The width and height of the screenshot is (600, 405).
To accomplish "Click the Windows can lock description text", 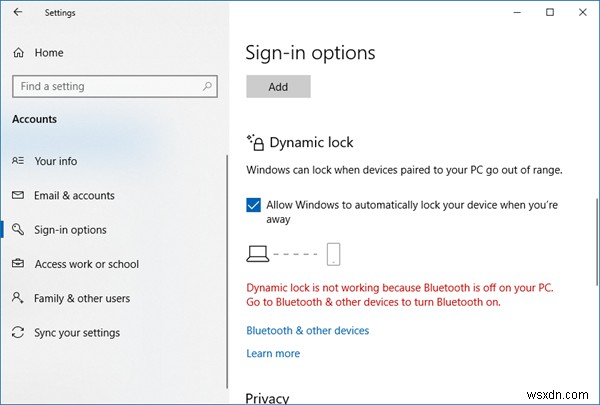I will tap(404, 170).
